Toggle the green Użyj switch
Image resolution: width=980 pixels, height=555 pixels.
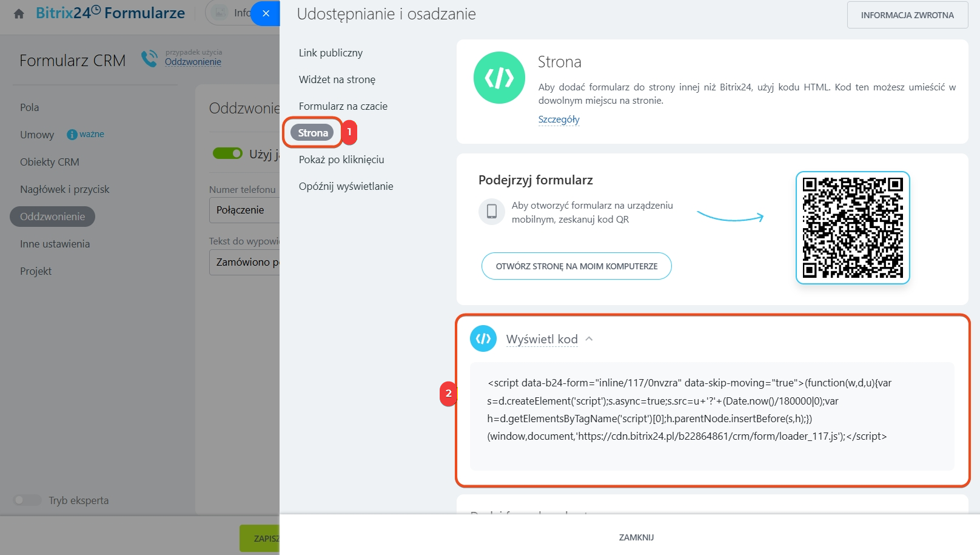pyautogui.click(x=227, y=153)
